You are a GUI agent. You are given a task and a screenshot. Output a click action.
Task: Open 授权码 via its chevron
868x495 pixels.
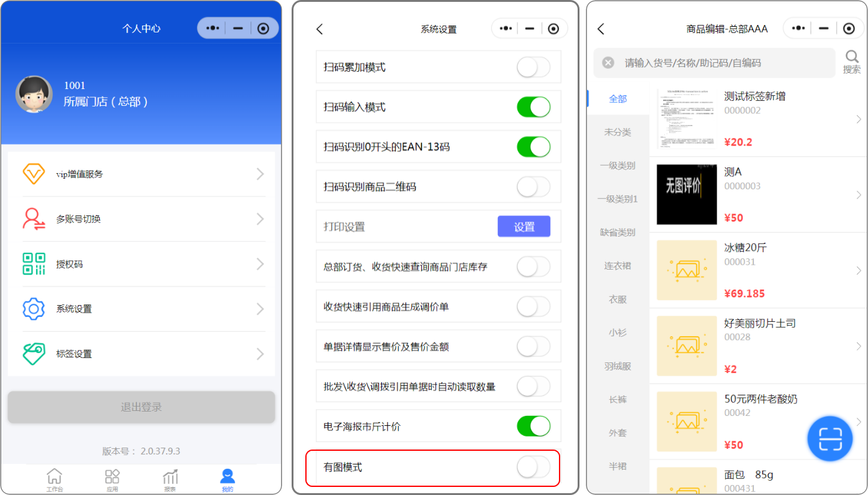(x=260, y=264)
